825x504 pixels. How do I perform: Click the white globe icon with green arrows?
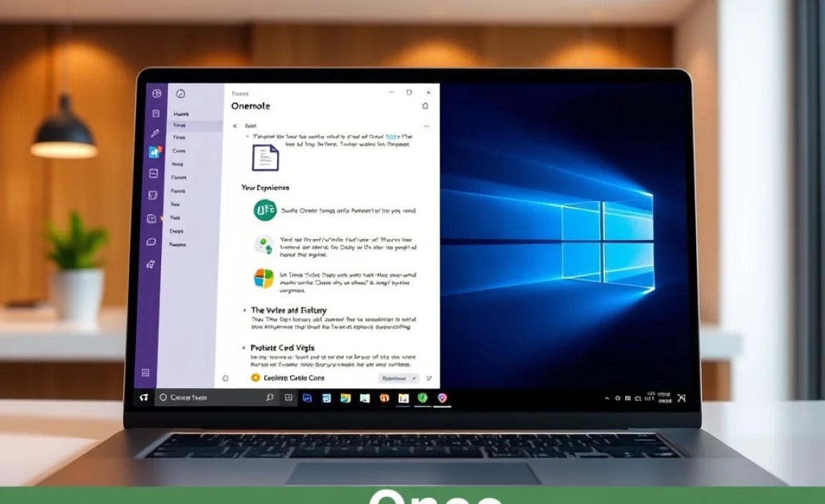click(x=264, y=246)
